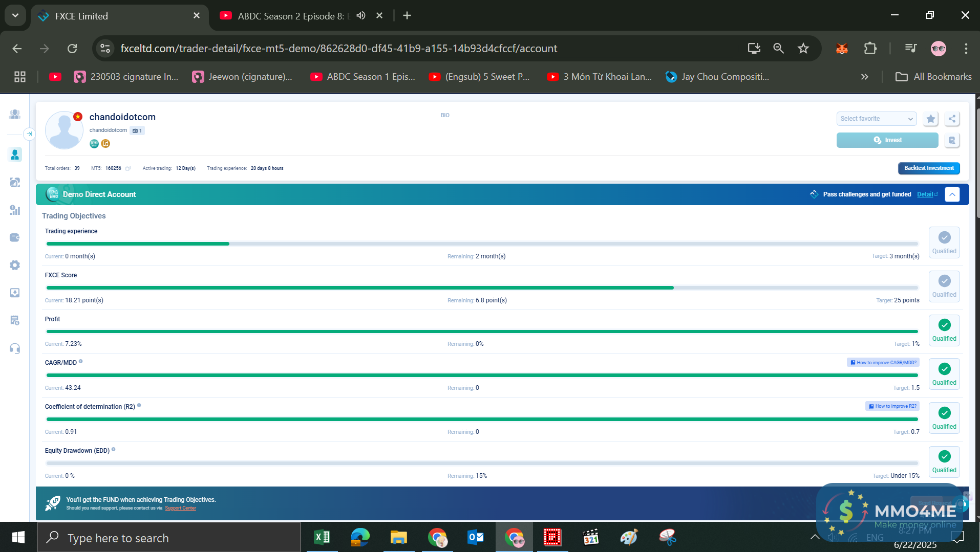Open the Jay Chou Composition bookmark
The width and height of the screenshot is (980, 552).
coord(717,77)
